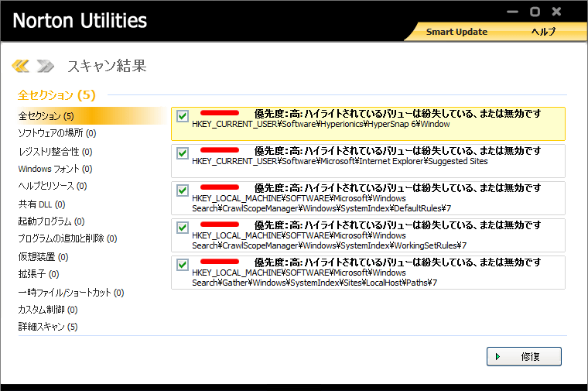Select ヘルプとリソース (0) category
588x391 pixels.
(53, 186)
